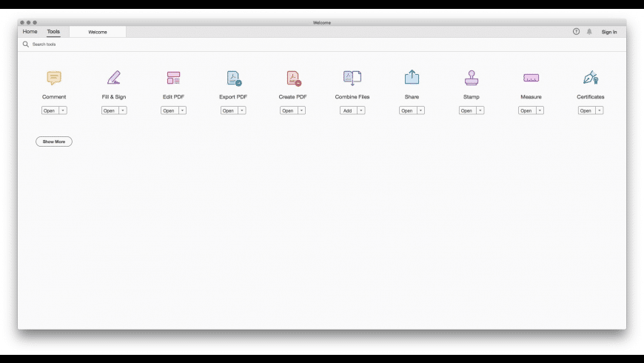This screenshot has width=644, height=363.
Task: Open the Fill & Sign tool button
Action: (x=110, y=110)
